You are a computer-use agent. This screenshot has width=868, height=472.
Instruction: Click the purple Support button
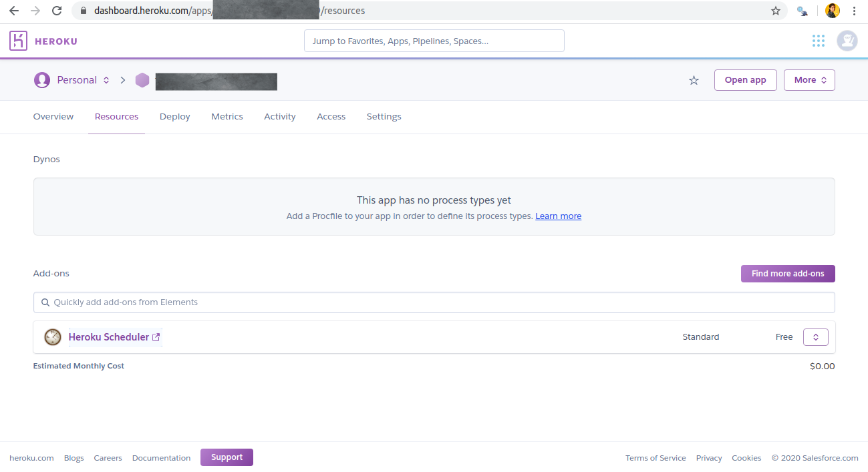(227, 457)
